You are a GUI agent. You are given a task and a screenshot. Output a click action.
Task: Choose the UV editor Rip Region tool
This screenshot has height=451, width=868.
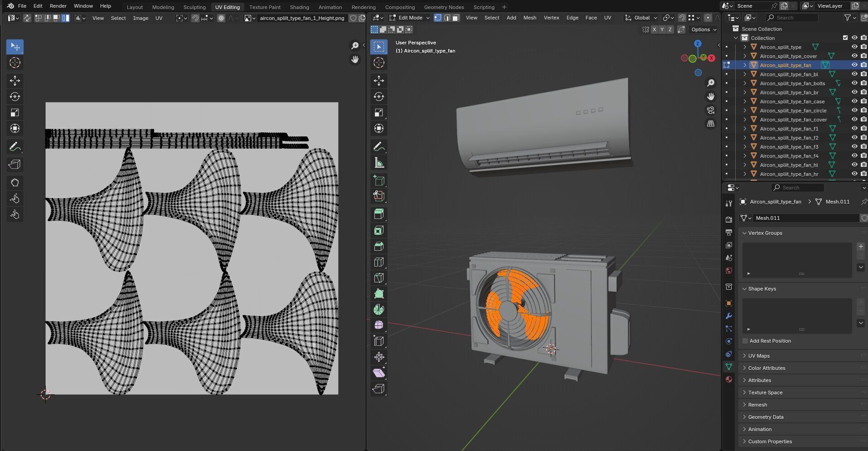[x=15, y=165]
